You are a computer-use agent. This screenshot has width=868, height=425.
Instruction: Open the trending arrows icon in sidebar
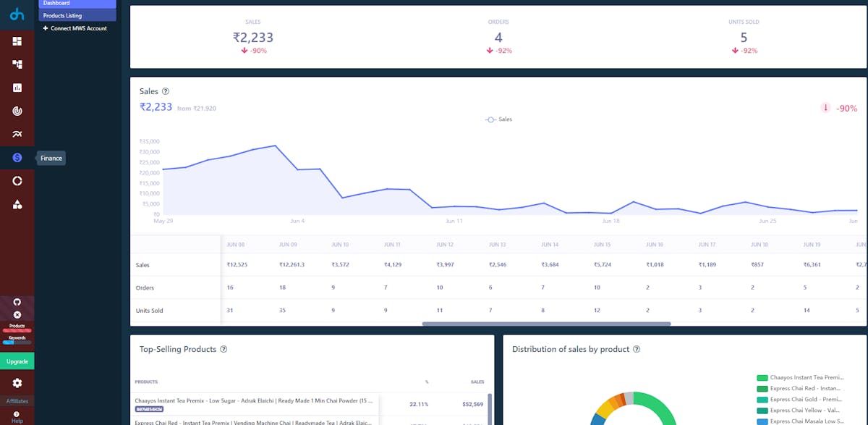pyautogui.click(x=17, y=134)
